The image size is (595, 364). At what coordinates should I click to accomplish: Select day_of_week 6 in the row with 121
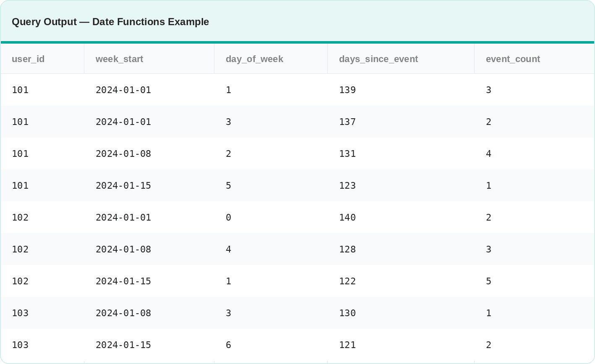228,345
